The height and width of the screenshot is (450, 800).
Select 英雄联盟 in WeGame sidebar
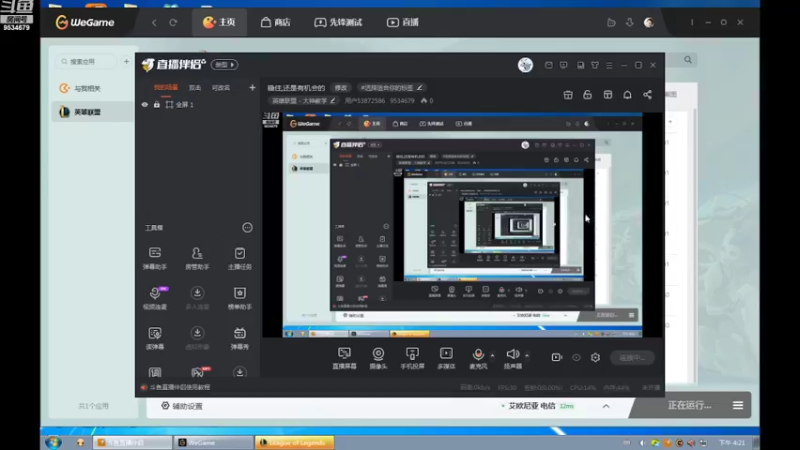[92, 112]
